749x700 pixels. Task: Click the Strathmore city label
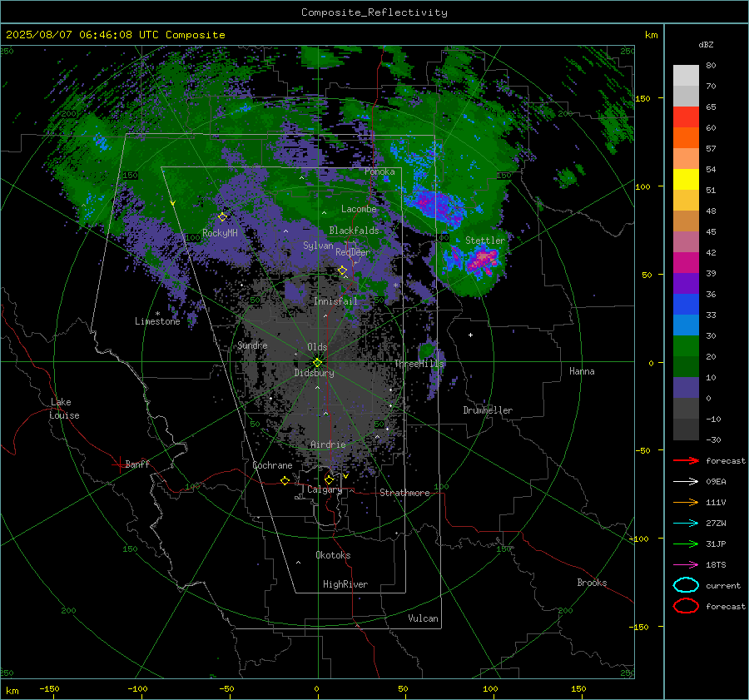coord(404,493)
